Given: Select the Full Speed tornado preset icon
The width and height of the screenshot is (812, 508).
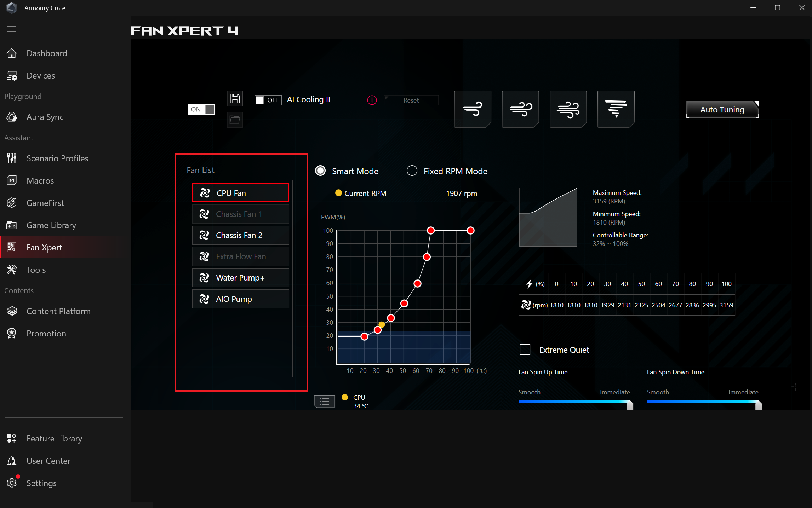Looking at the screenshot, I should (616, 109).
